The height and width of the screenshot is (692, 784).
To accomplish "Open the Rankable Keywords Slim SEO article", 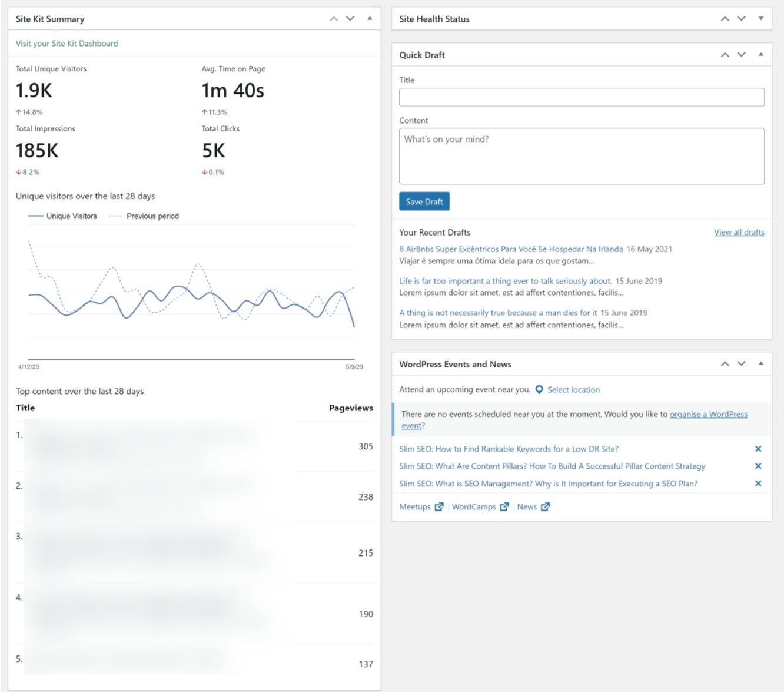I will (x=509, y=449).
